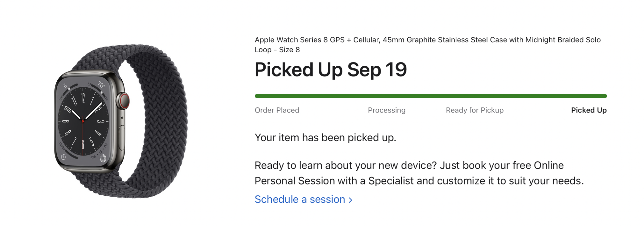Click the 70° temperature complication
The height and width of the screenshot is (226, 644).
tap(101, 84)
